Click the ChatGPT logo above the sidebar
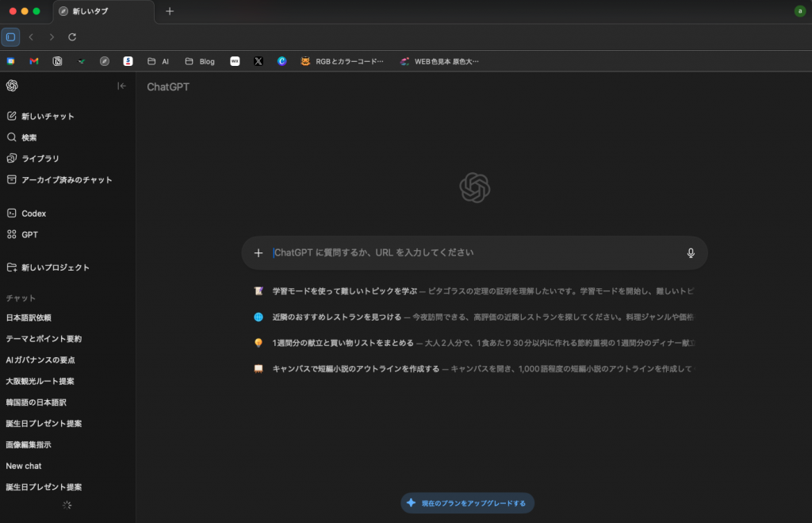Screen dimensions: 812x523 (11, 85)
